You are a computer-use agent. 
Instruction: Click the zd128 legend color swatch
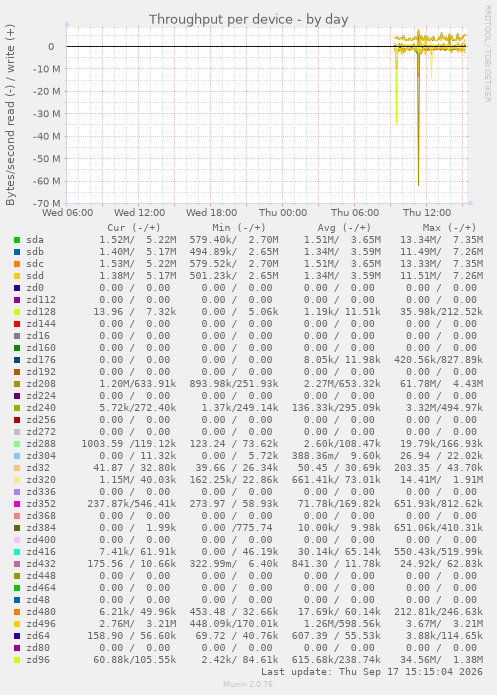[x=17, y=312]
